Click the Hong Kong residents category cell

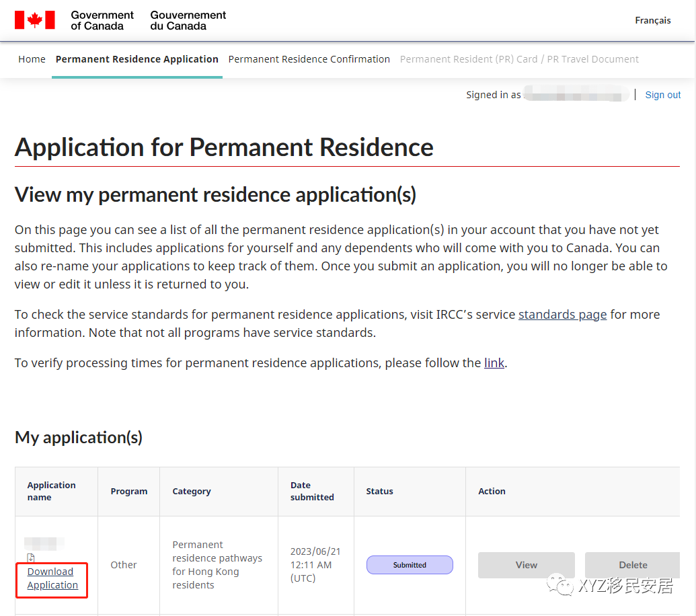point(217,565)
